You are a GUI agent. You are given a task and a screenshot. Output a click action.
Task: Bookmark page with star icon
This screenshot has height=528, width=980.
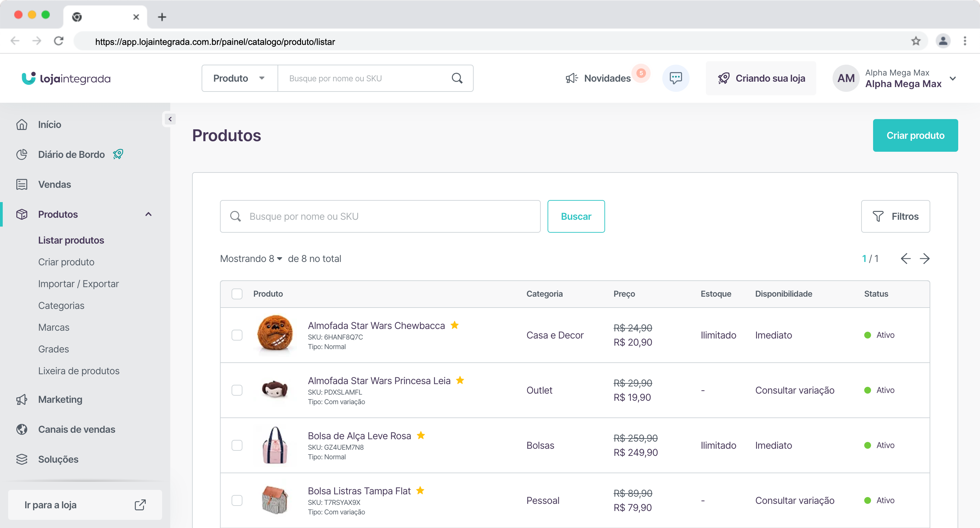(x=916, y=41)
